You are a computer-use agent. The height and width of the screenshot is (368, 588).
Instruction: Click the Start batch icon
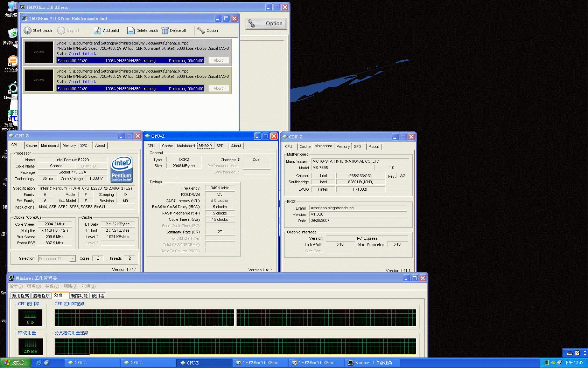(x=28, y=30)
